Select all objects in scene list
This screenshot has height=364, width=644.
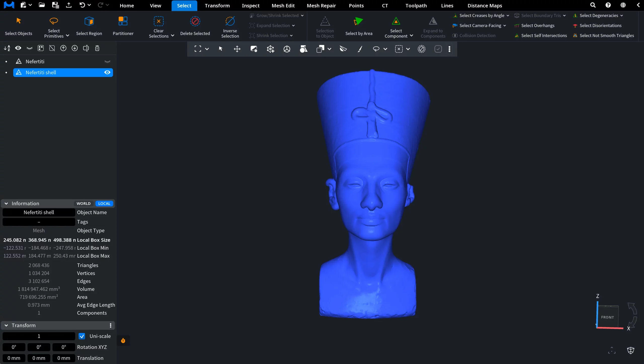(41, 48)
